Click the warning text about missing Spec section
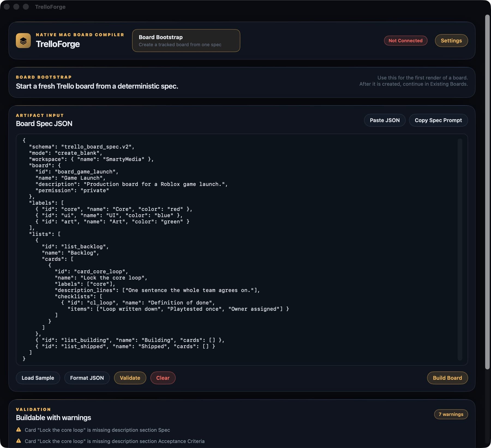491x448 pixels. pyautogui.click(x=97, y=430)
